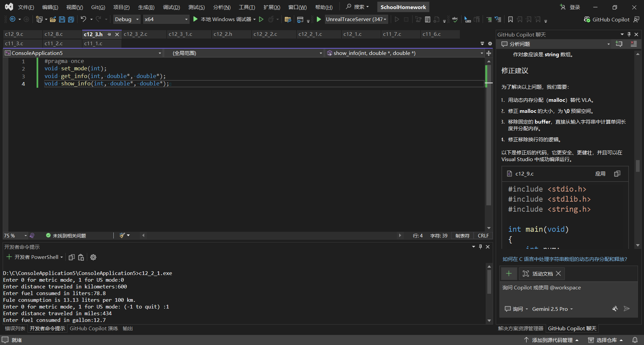This screenshot has width=644, height=345.
Task: Save the current file with the single-disk icon
Action: pos(62,19)
